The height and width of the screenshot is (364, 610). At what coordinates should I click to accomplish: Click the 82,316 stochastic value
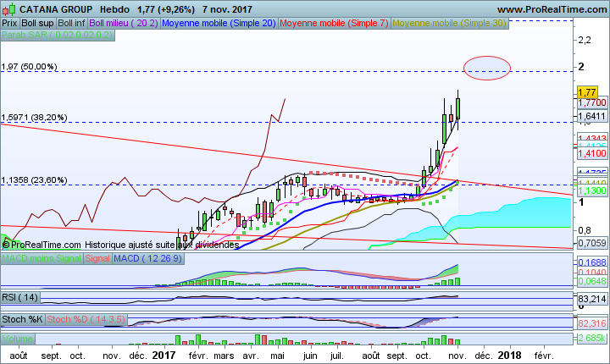tap(591, 323)
